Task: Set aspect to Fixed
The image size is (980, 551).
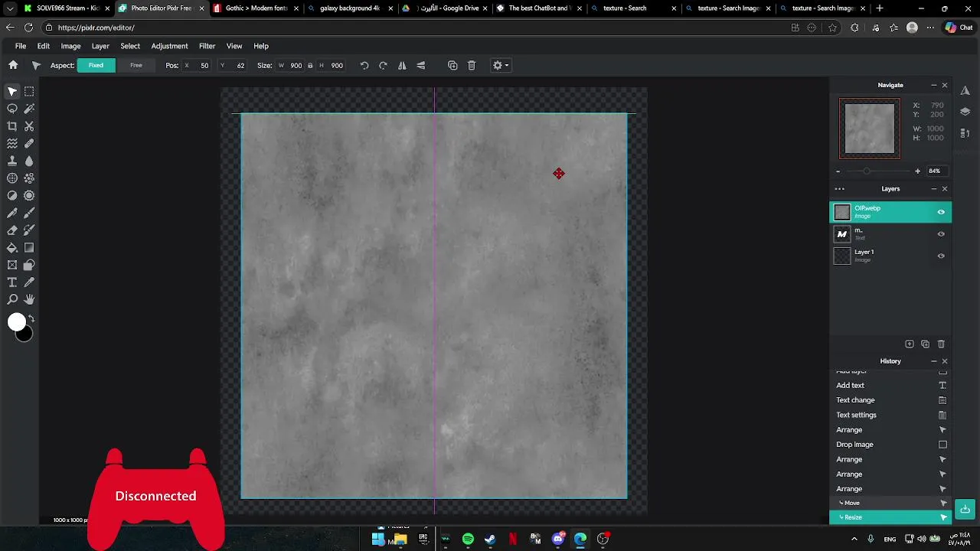Action: [96, 65]
